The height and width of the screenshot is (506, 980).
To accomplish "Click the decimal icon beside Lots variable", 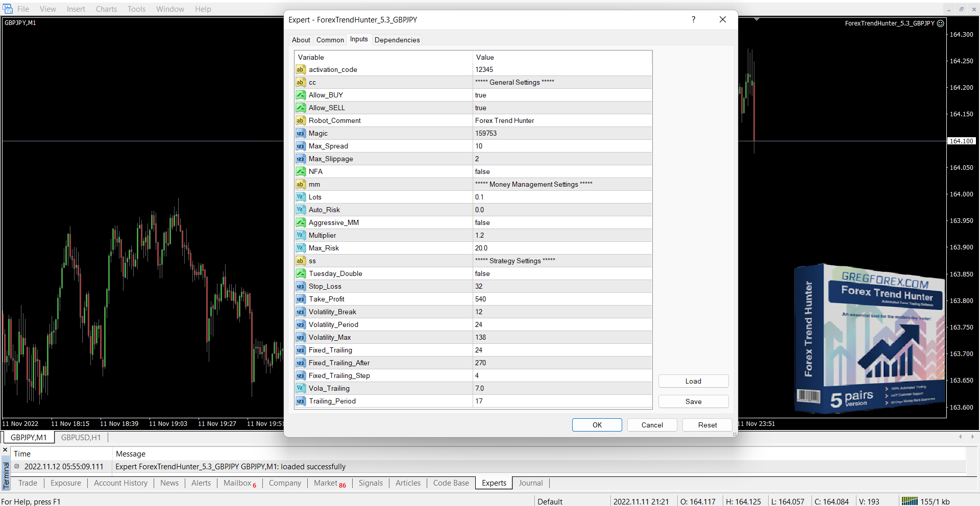I will pos(301,197).
